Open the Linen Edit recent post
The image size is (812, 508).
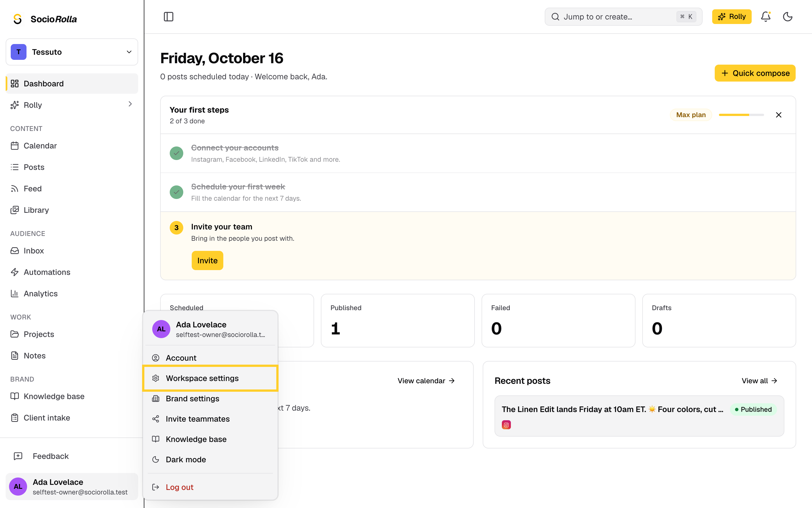(x=639, y=416)
